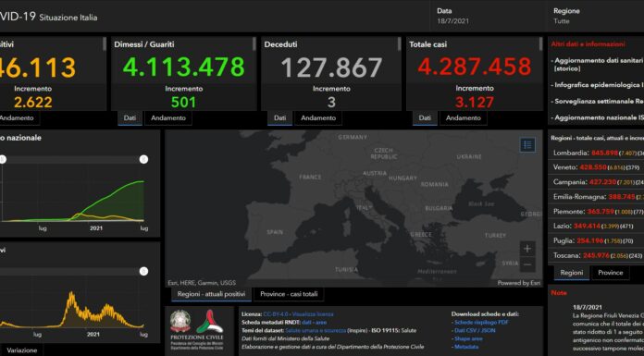Click the Italian Republic emblem logo

tap(180, 321)
